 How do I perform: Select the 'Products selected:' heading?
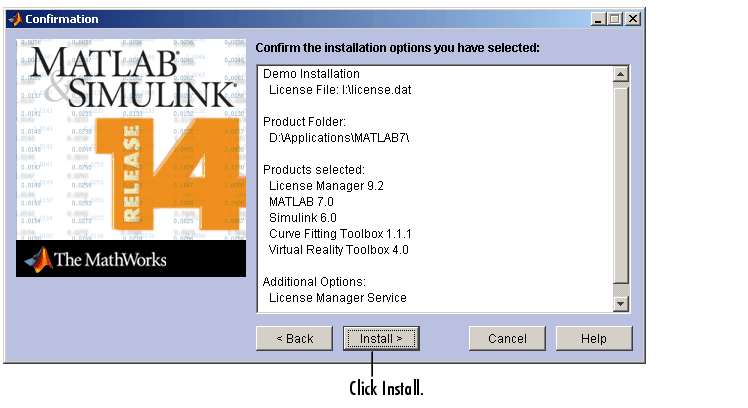pyautogui.click(x=314, y=170)
